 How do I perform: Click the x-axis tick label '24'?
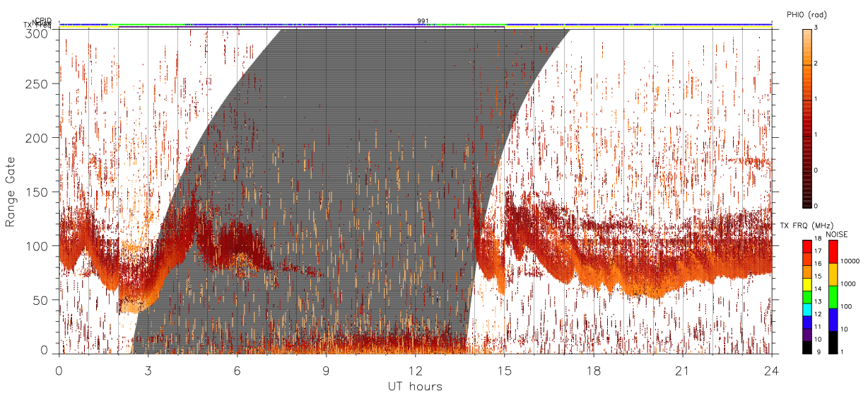point(771,370)
